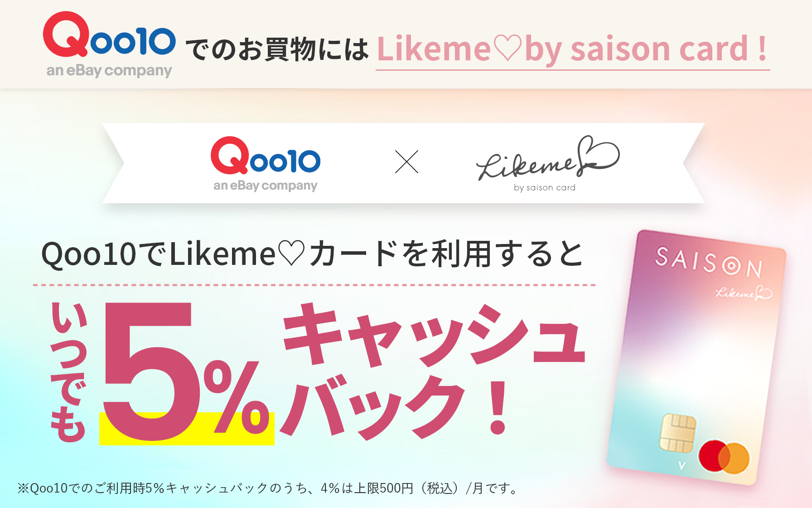This screenshot has height=508, width=812.
Task: Click the Qoo10でLikemeカードを利用すると line
Action: click(312, 254)
